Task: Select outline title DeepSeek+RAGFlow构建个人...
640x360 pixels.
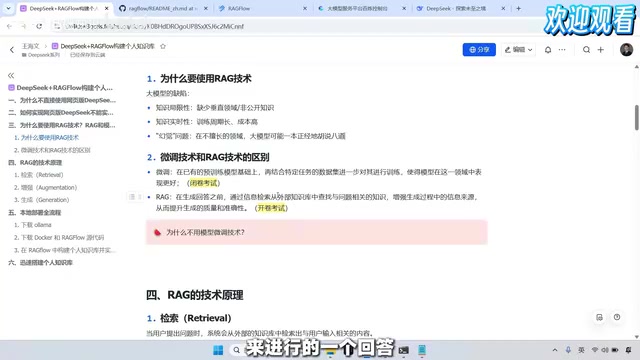Action: pyautogui.click(x=60, y=87)
